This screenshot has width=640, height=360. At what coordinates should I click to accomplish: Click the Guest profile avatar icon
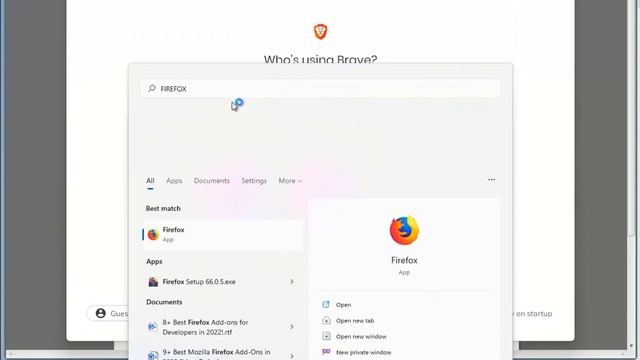[100, 313]
